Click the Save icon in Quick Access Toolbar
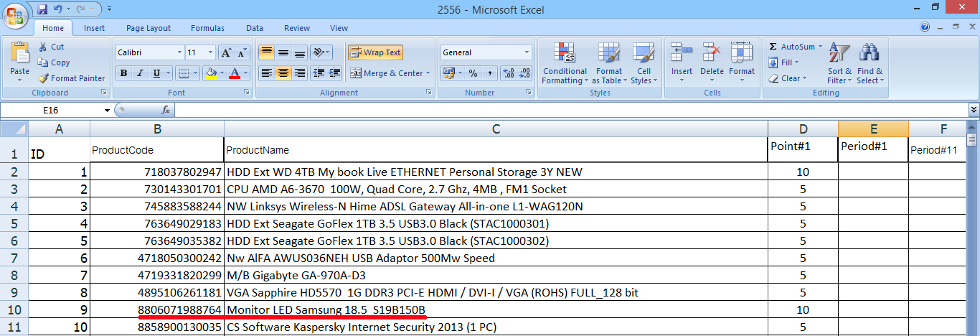The height and width of the screenshot is (336, 980). [42, 10]
